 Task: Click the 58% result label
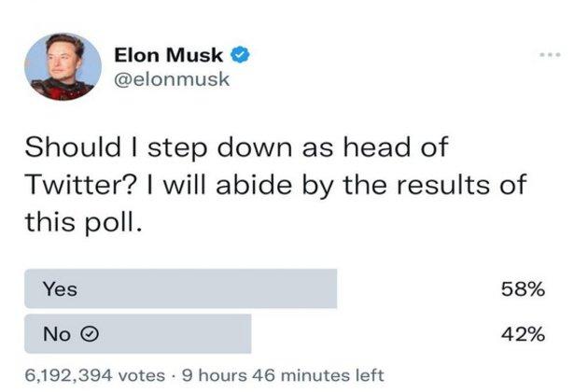click(x=523, y=289)
